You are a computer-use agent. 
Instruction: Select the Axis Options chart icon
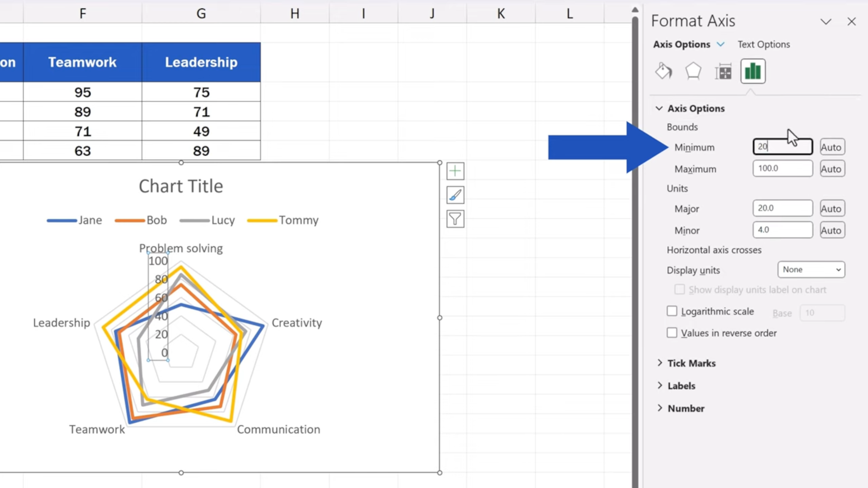coord(752,71)
